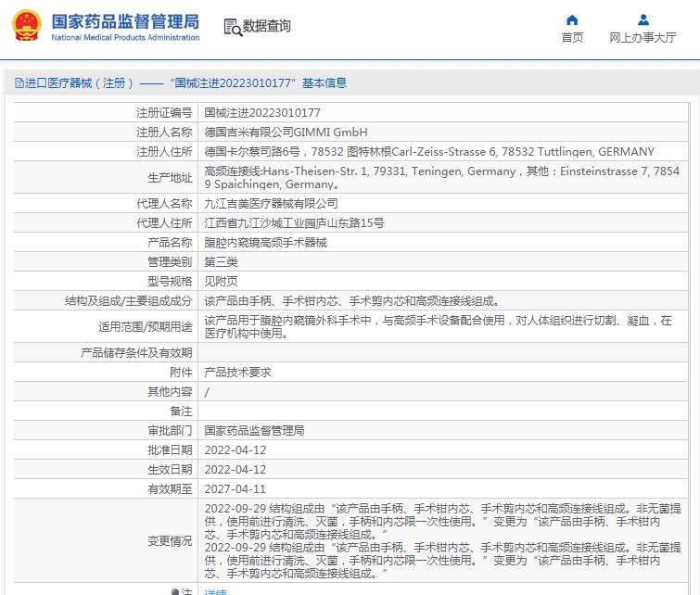This screenshot has width=700, height=595.
Task: Click registrant name 德国吉米有限公司GIMMI GmbH
Action: tap(286, 133)
